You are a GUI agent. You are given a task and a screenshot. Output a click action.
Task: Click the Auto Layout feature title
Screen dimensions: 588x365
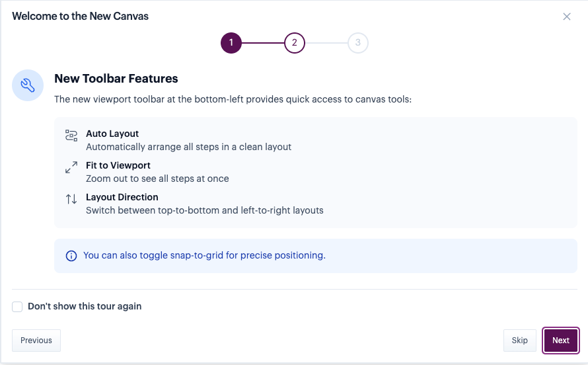click(x=112, y=134)
